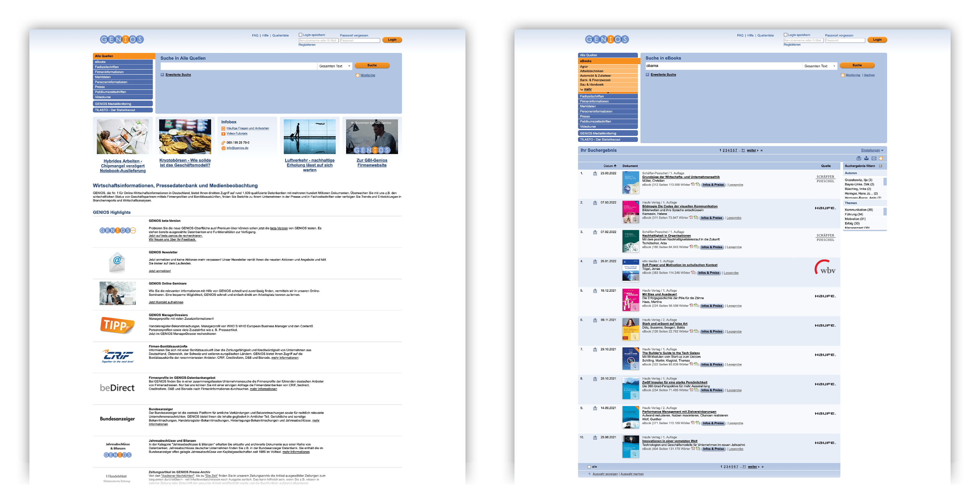Viewport: 980px width, 490px height.
Task: Select eBooks category in left window sidebar
Action: pos(123,62)
